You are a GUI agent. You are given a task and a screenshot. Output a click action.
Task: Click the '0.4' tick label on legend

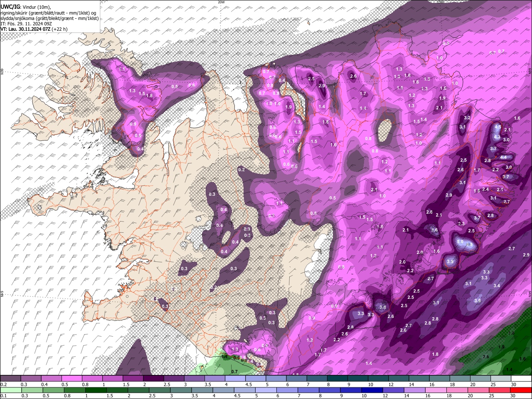pos(44,385)
